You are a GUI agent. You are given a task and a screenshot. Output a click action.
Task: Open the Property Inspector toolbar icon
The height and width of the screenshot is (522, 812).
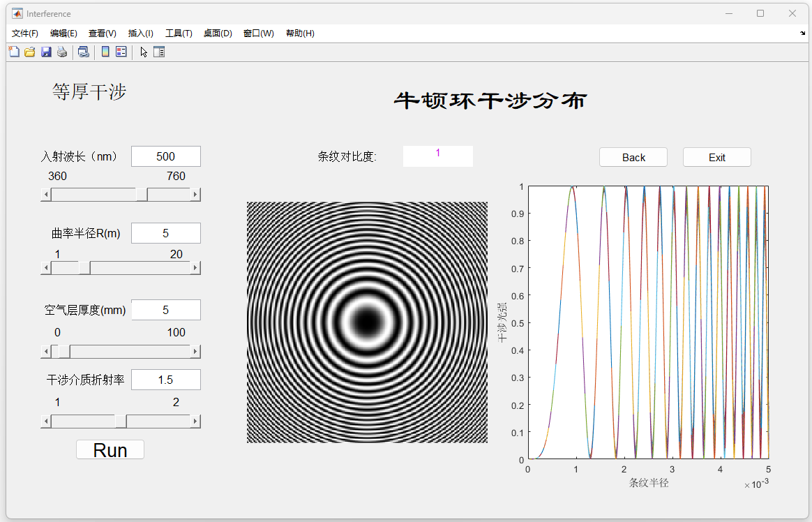click(159, 52)
